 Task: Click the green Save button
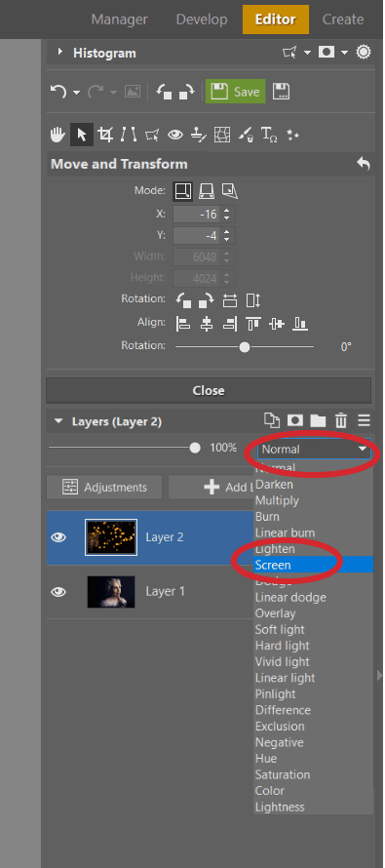tap(236, 92)
